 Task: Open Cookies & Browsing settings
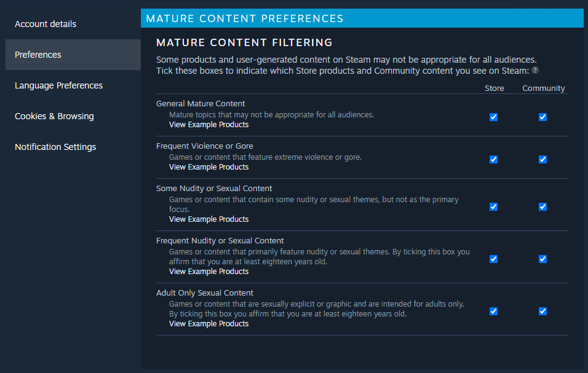pos(54,116)
